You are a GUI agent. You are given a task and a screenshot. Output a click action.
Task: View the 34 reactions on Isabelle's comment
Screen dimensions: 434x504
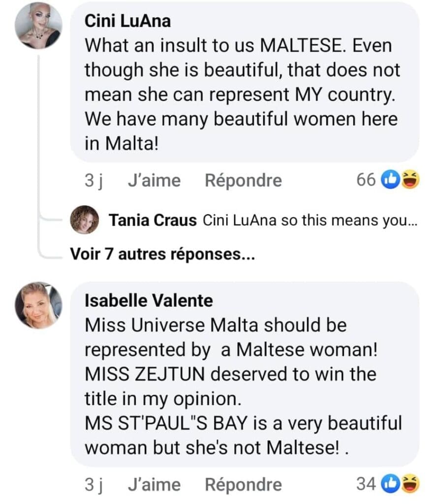tap(367, 484)
